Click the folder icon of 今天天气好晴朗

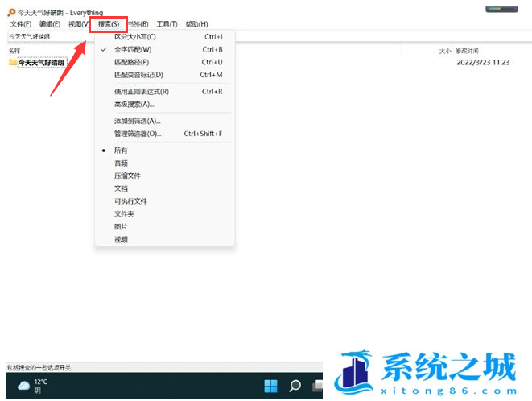[x=13, y=62]
